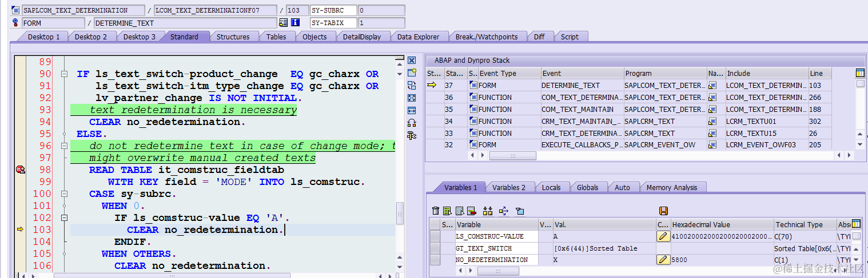Open the Globals tab
Image resolution: width=868 pixels, height=278 pixels.
(587, 187)
